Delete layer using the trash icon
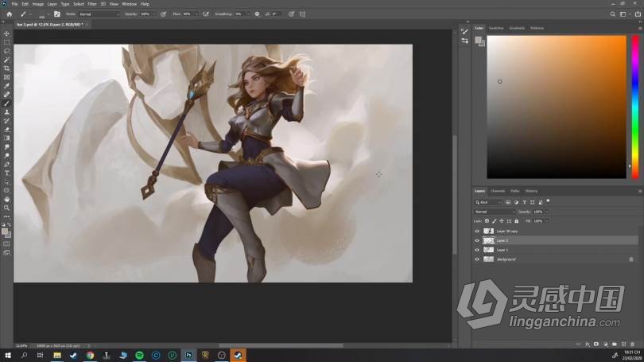 632,344
